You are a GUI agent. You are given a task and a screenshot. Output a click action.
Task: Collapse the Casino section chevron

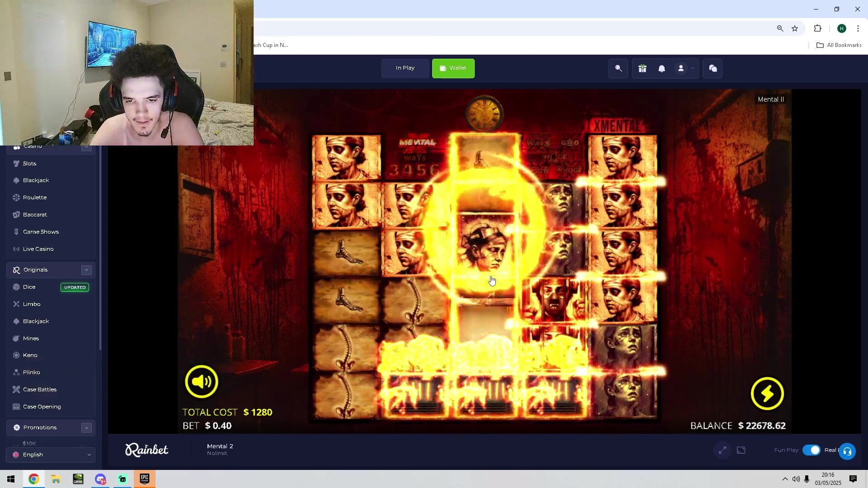pos(86,147)
